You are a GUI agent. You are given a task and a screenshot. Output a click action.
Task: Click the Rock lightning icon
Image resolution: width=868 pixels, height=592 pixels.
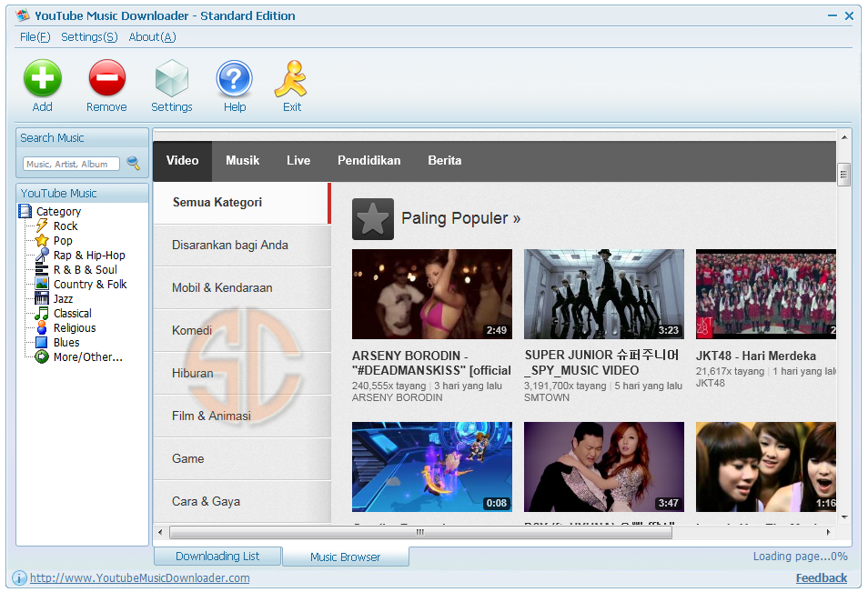coord(42,226)
